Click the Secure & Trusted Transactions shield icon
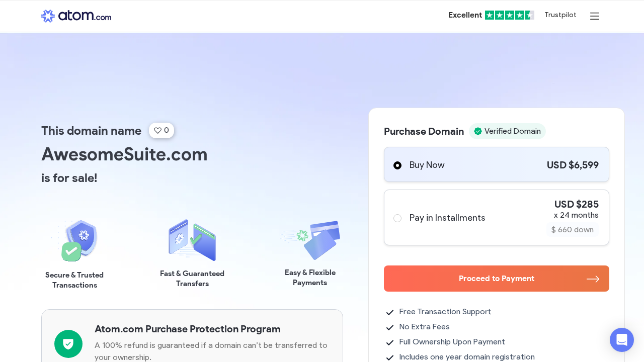This screenshot has height=362, width=644. coord(75,240)
